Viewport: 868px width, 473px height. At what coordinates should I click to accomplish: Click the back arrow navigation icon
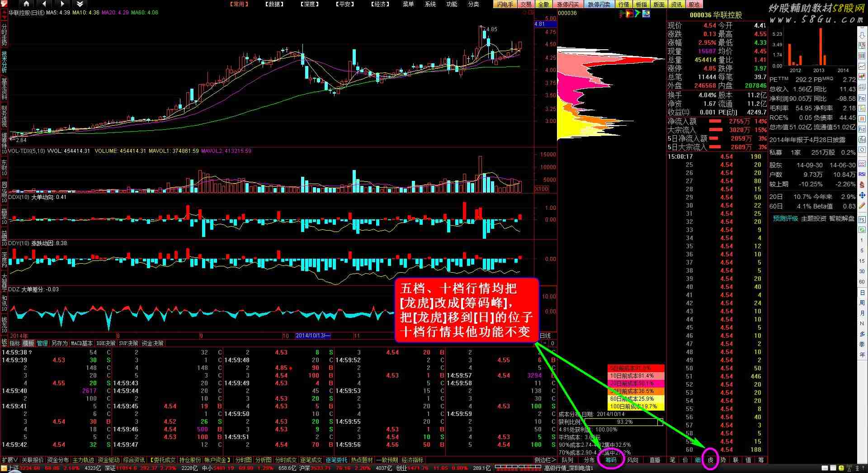pos(44,4)
